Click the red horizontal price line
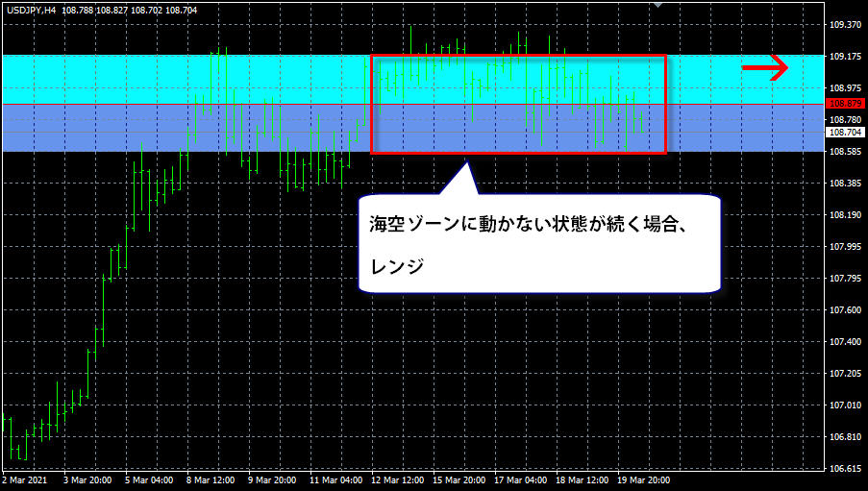Screen dimensions: 868x491 pos(413,104)
